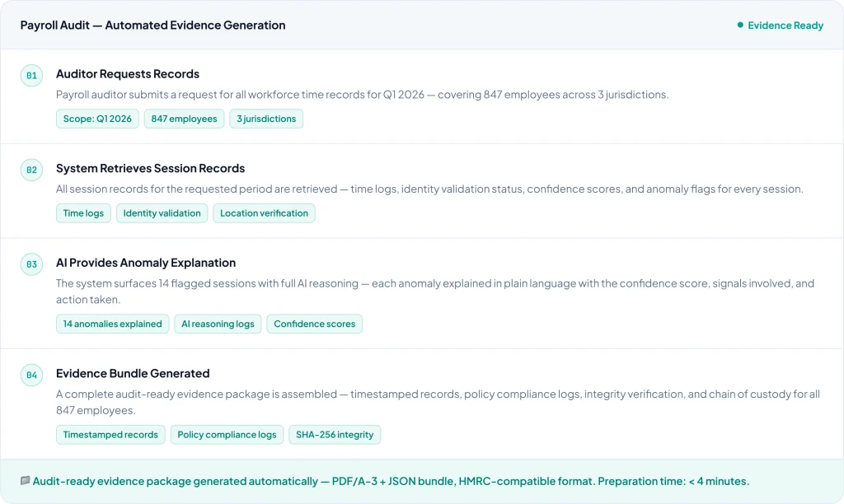Choose the Time logs tag
This screenshot has height=504, width=844.
click(x=83, y=213)
